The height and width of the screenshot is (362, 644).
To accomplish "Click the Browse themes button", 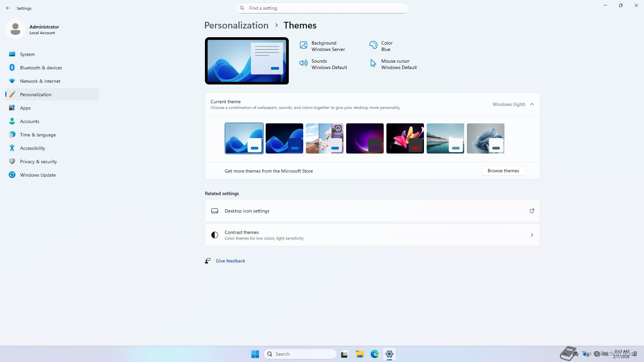I will click(503, 171).
